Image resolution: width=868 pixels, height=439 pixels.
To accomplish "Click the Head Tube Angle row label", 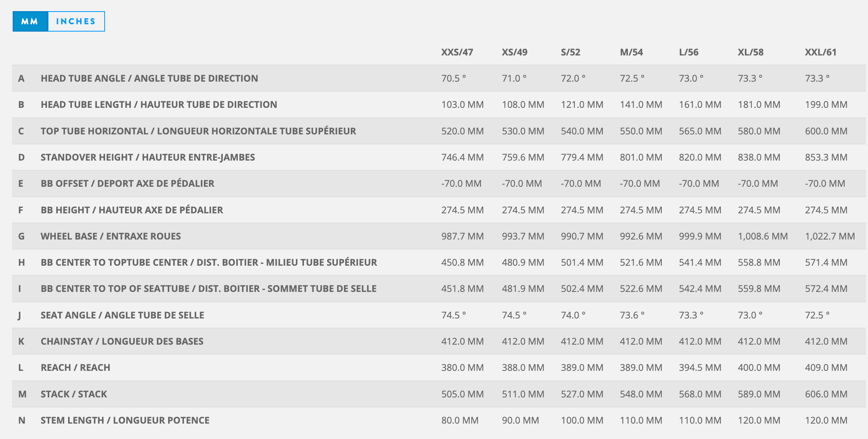I will pos(149,79).
